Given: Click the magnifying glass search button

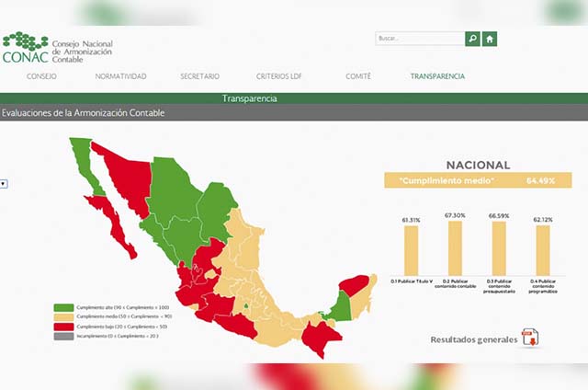Looking at the screenshot, I should [x=472, y=39].
